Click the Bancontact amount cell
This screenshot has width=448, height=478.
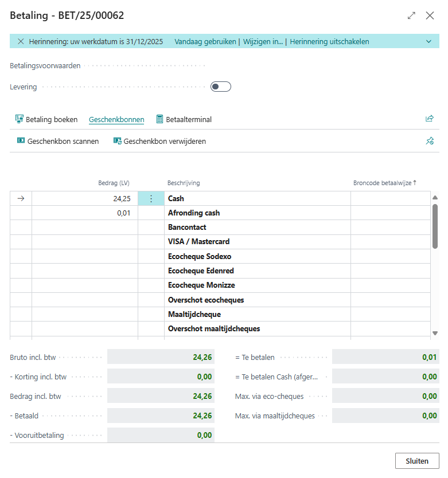[85, 228]
